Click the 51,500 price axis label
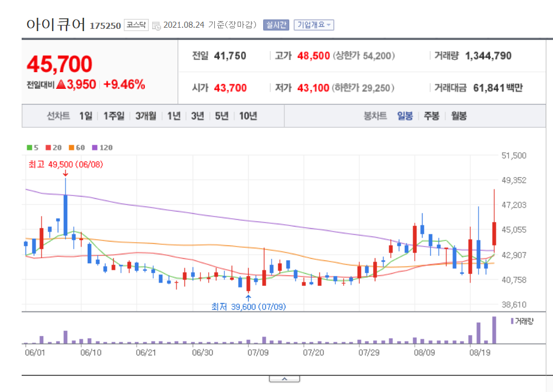 (514, 155)
